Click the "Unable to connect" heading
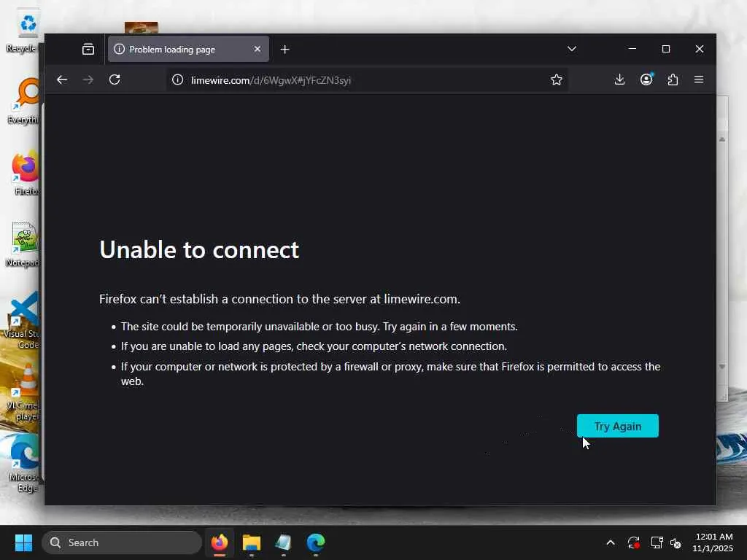The width and height of the screenshot is (747, 560). (x=199, y=249)
